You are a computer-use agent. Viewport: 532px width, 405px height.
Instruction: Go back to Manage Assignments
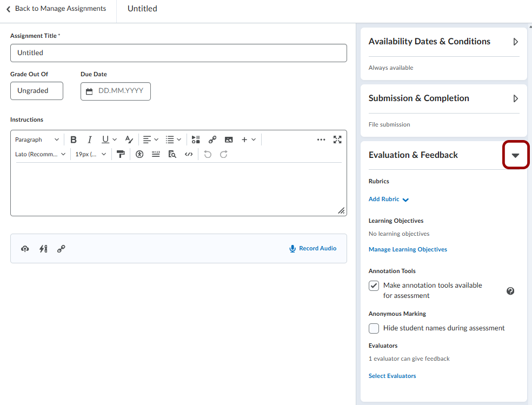pyautogui.click(x=56, y=9)
